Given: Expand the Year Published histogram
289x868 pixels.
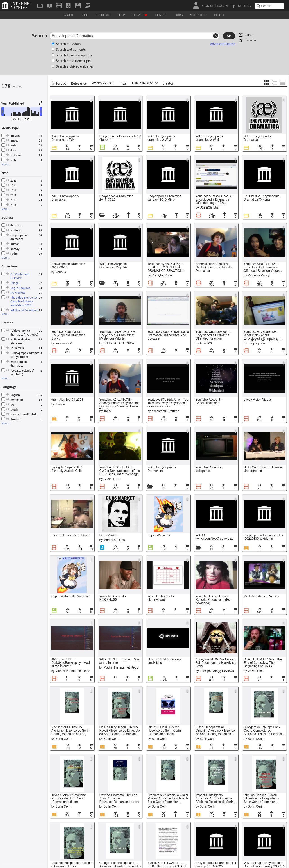Looking at the screenshot, I should click(40, 103).
